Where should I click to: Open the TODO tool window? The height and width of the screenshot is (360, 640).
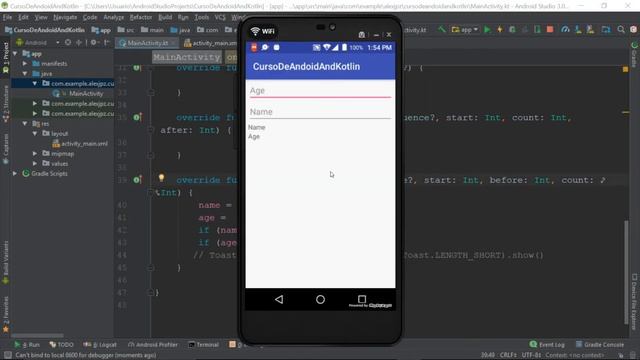pos(61,345)
